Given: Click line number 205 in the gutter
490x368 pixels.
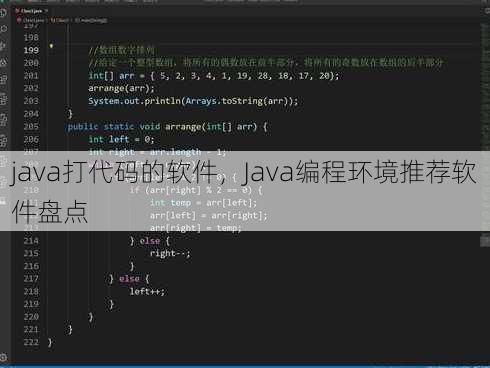Looking at the screenshot, I should (31, 127).
